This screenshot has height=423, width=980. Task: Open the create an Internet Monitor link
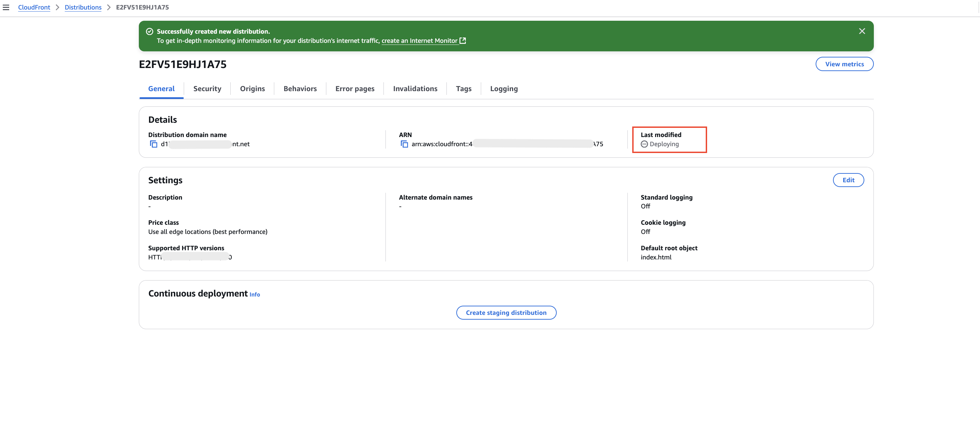click(419, 41)
